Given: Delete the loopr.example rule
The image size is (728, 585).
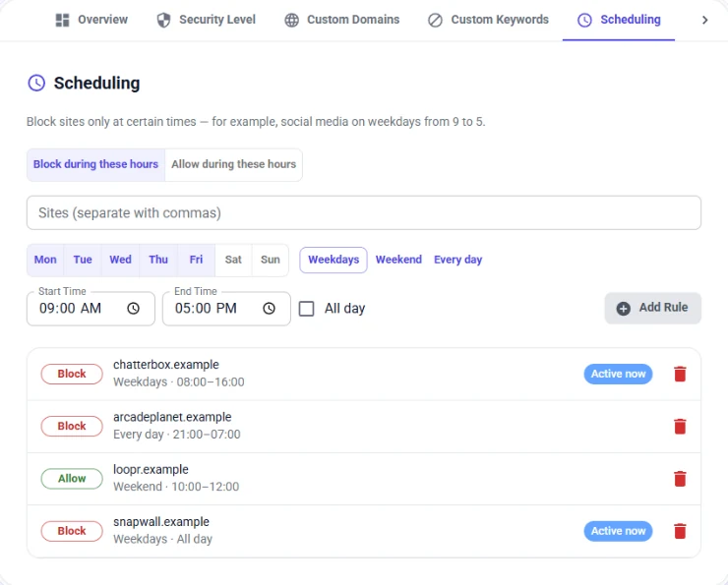Looking at the screenshot, I should coord(680,479).
